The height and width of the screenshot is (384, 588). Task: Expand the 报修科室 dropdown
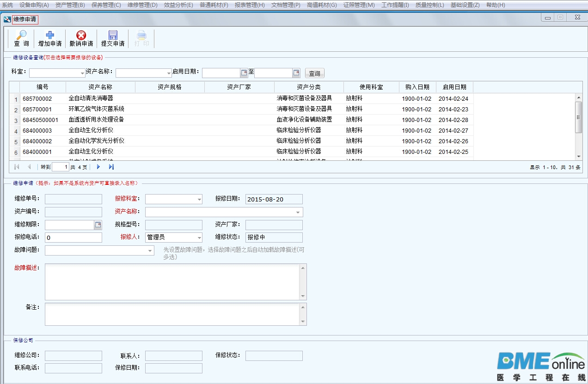199,200
